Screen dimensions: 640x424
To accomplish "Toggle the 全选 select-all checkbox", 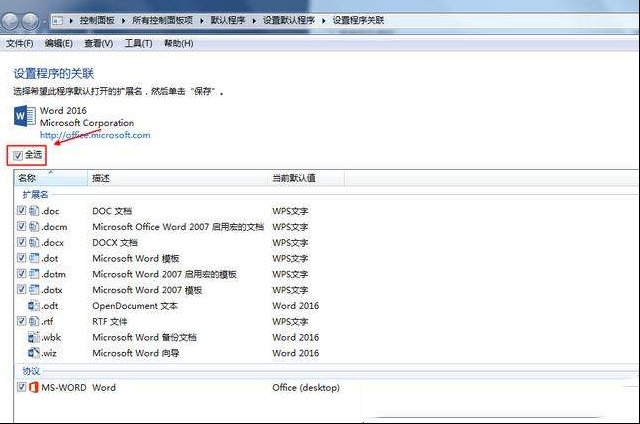I will pyautogui.click(x=18, y=155).
